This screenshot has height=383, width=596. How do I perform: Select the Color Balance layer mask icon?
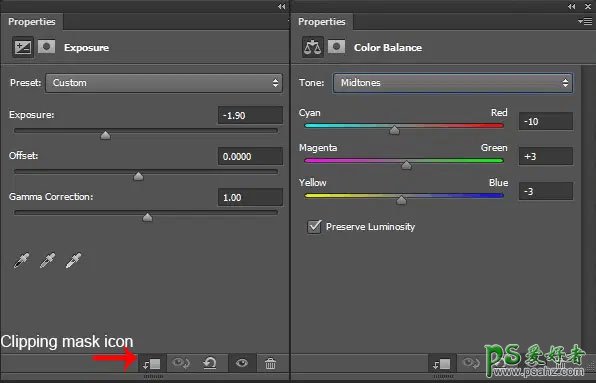pos(336,47)
